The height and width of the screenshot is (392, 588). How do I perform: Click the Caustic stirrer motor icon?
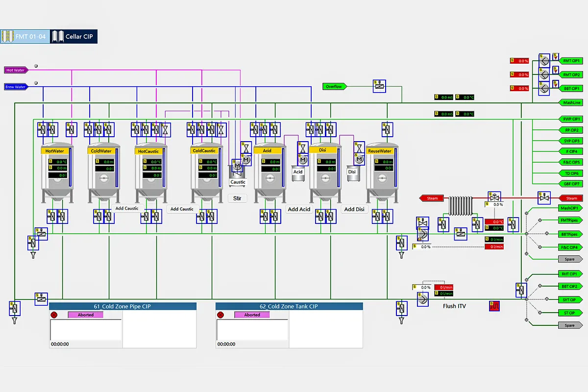click(238, 166)
